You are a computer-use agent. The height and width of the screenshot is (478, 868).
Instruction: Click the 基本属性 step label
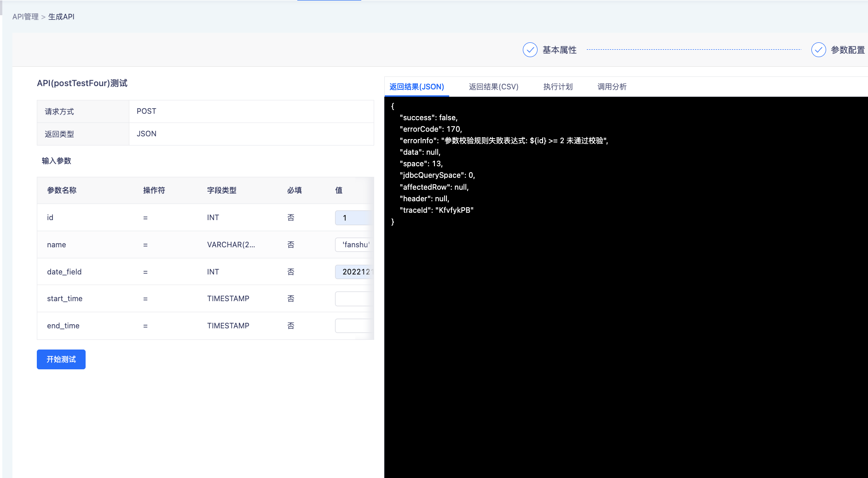pyautogui.click(x=559, y=50)
